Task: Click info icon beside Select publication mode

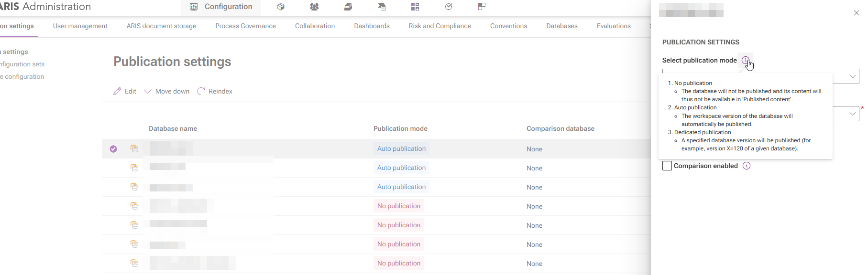Action: coord(746,60)
